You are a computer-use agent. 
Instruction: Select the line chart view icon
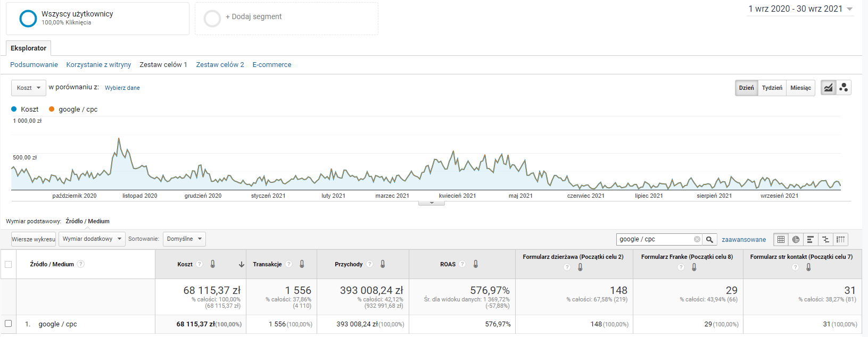point(828,88)
